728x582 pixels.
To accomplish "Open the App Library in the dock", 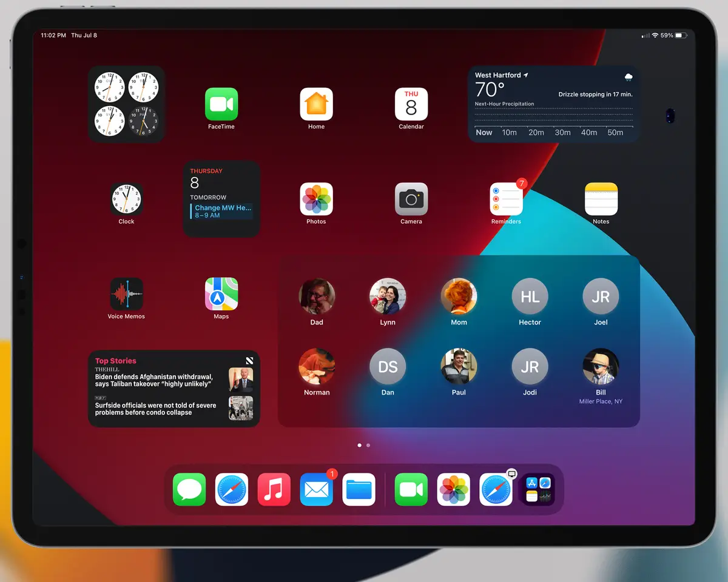I will click(538, 489).
